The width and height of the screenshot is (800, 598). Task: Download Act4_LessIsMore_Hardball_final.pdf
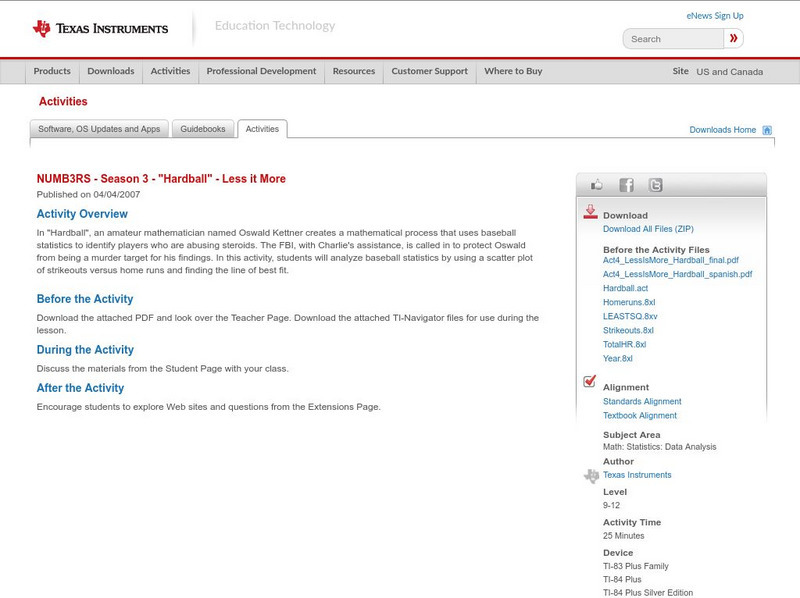click(x=670, y=260)
